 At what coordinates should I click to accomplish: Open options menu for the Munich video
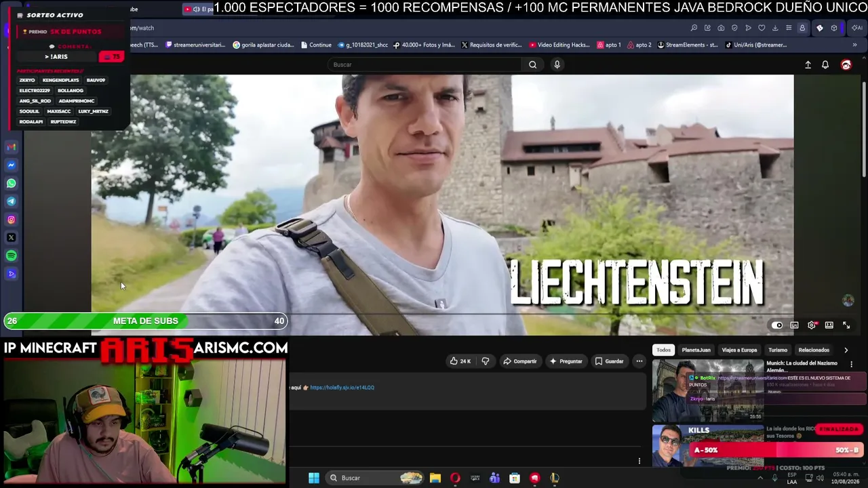pyautogui.click(x=852, y=365)
